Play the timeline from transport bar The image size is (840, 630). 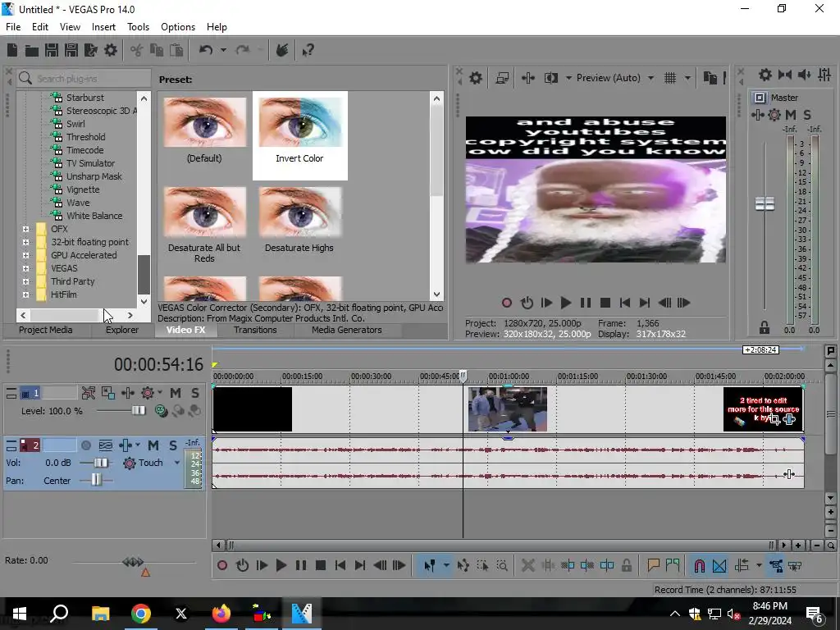coord(281,566)
